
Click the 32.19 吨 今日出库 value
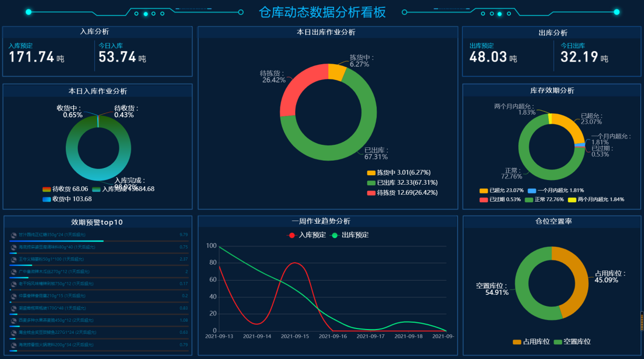[x=584, y=57]
